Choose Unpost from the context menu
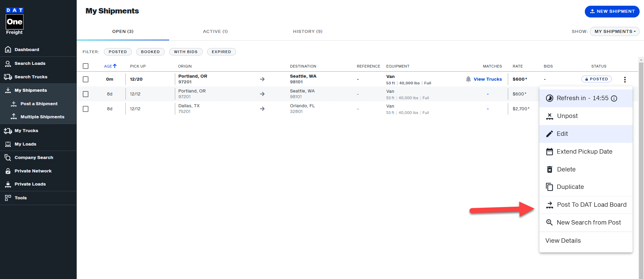The image size is (644, 279). 586,116
